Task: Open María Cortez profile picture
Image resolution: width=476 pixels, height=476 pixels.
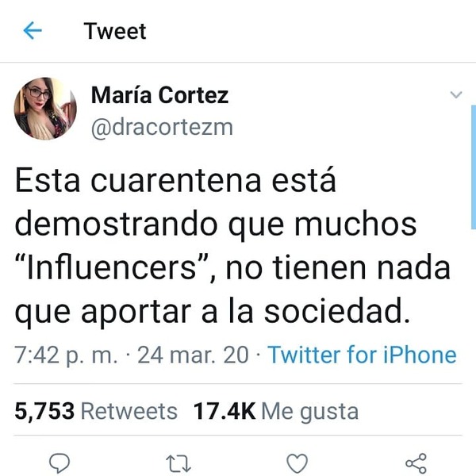Action: [45, 109]
